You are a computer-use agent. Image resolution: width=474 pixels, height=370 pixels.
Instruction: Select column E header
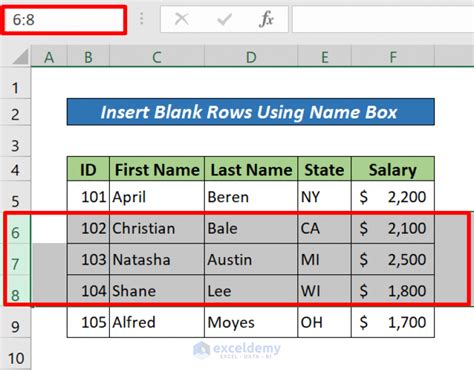pyautogui.click(x=324, y=57)
